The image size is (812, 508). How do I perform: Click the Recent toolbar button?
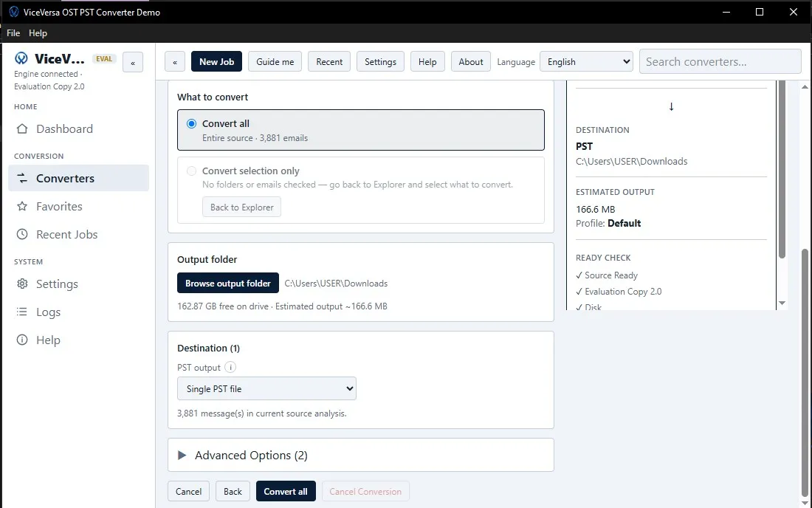(329, 61)
